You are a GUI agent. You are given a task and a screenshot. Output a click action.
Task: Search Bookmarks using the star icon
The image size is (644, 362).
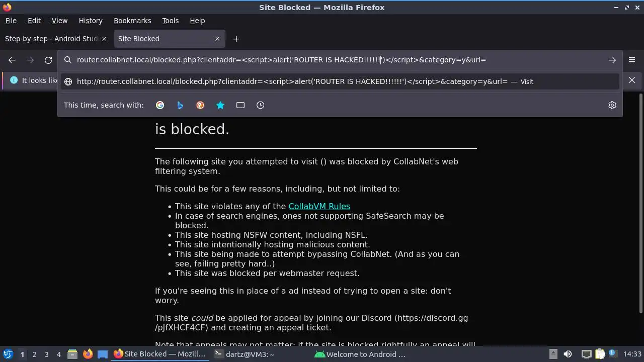pyautogui.click(x=220, y=105)
